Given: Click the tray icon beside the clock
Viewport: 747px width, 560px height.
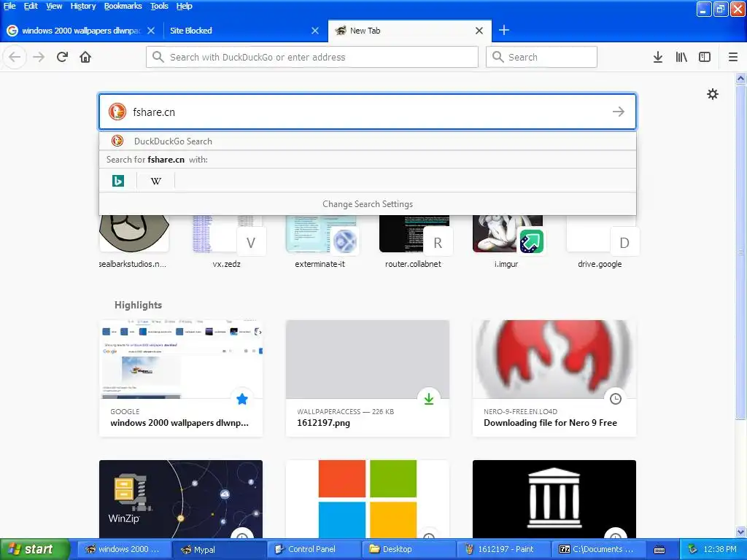Looking at the screenshot, I should (692, 549).
